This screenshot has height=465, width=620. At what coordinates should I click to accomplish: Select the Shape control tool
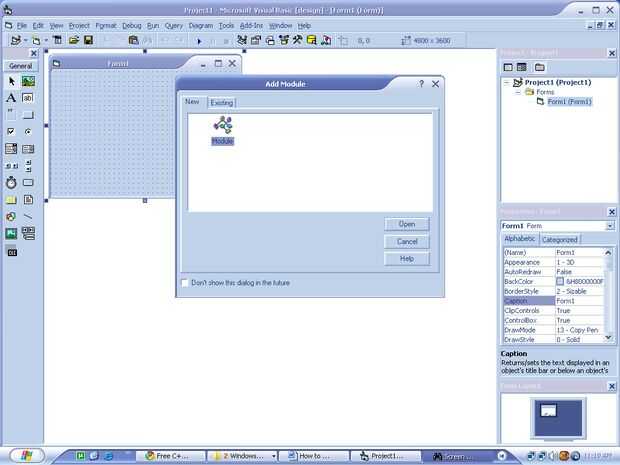click(11, 217)
